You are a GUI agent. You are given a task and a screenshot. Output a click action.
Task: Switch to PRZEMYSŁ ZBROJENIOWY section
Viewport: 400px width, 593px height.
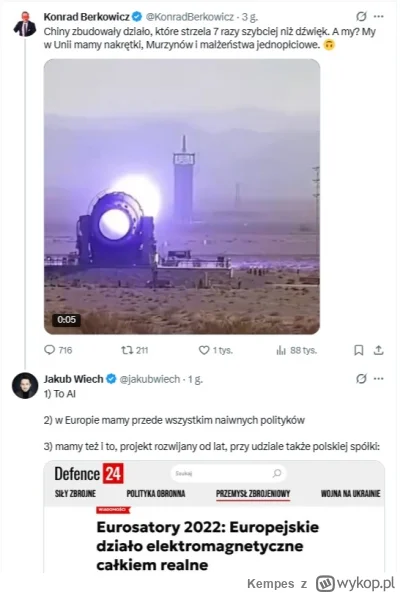pos(253,493)
